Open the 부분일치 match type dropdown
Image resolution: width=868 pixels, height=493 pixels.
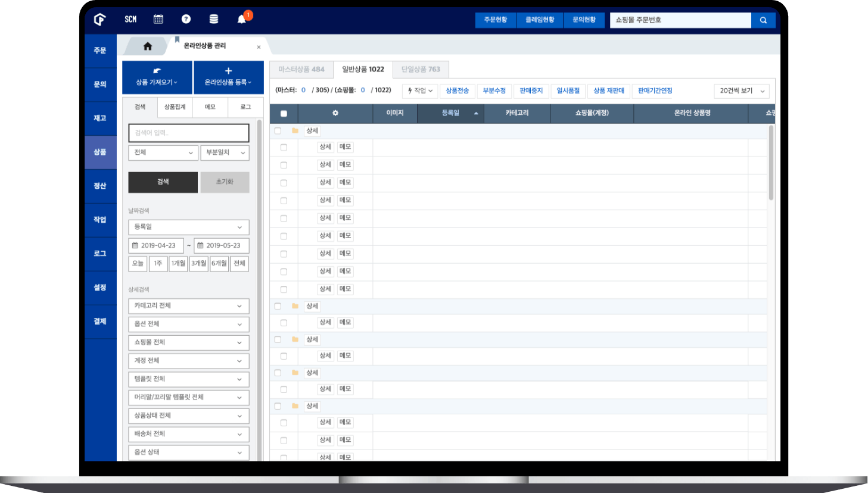pos(225,153)
